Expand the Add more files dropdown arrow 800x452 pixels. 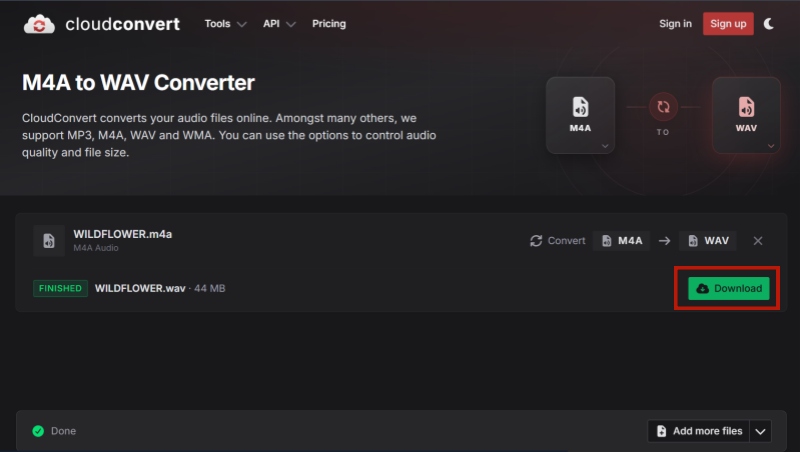click(760, 431)
